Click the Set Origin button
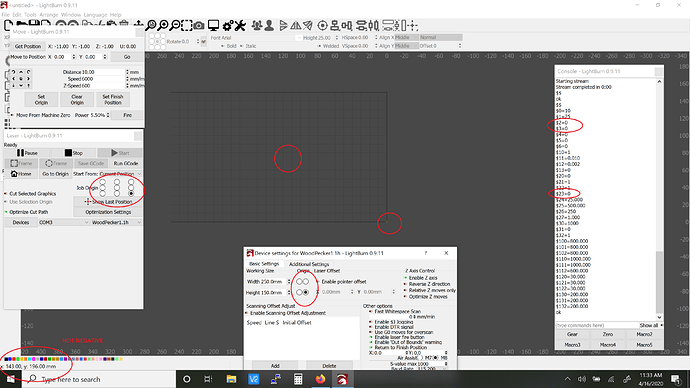 pos(41,99)
